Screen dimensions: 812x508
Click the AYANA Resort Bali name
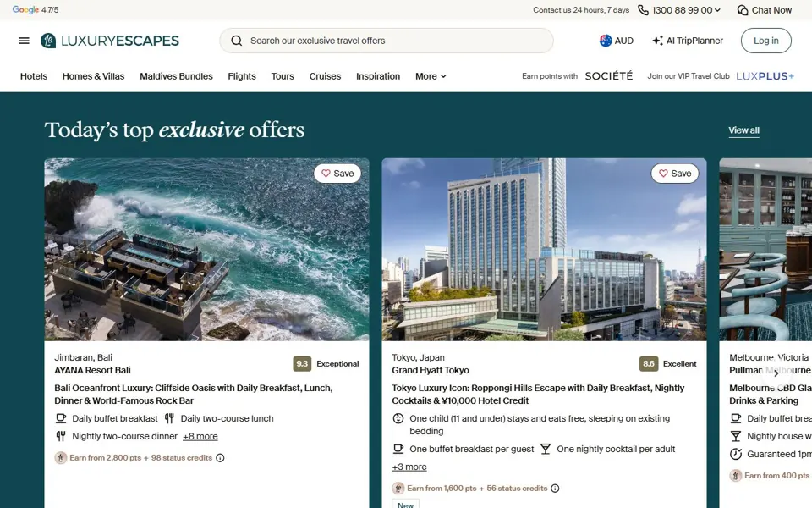pos(92,370)
